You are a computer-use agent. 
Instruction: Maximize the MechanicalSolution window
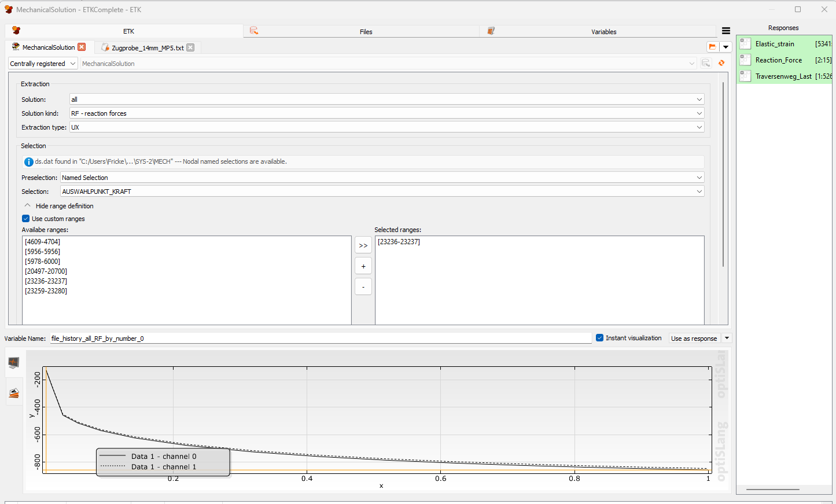[x=798, y=9]
